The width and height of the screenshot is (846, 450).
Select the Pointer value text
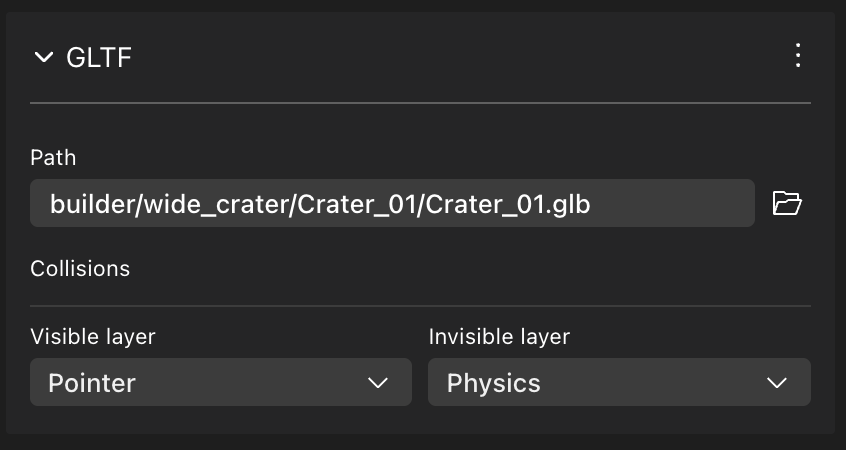tap(92, 383)
